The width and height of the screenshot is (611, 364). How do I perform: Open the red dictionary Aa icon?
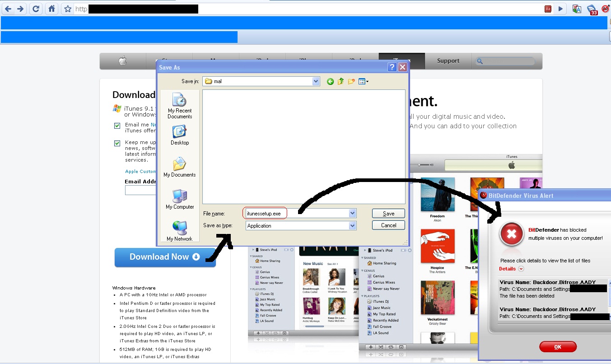[x=548, y=9]
